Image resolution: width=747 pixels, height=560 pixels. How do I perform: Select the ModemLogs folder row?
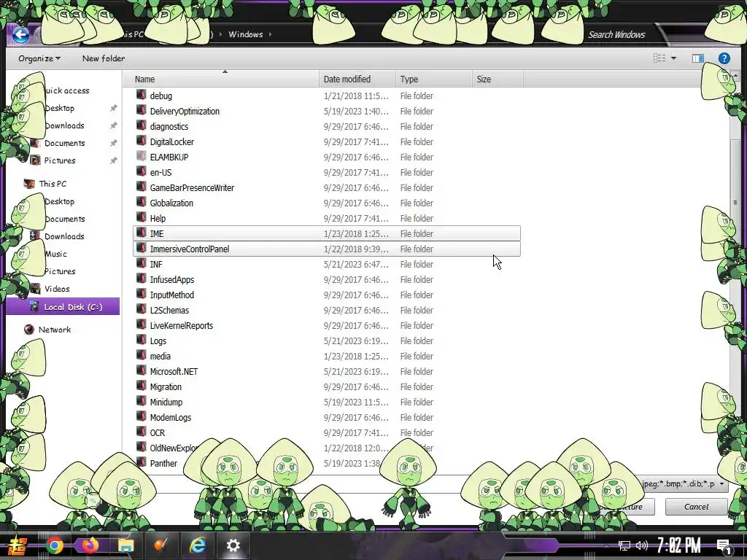point(327,417)
